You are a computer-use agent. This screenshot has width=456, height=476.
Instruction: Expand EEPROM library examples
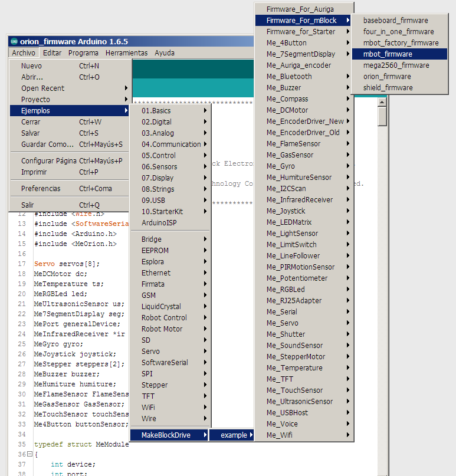(170, 251)
